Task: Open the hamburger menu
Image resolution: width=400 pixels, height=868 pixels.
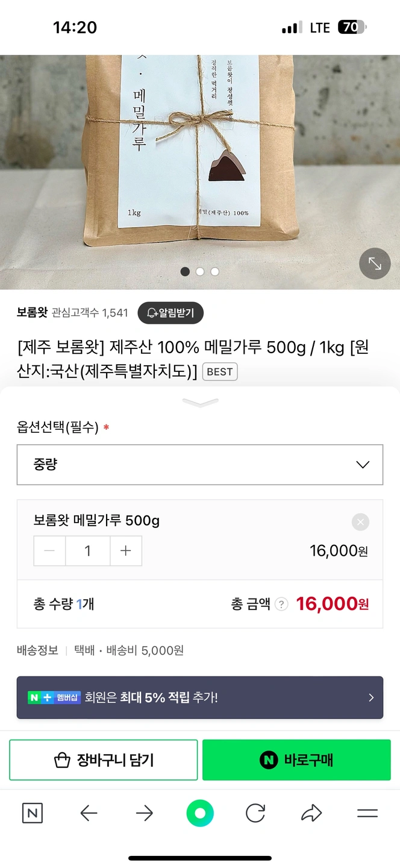Action: 367,814
